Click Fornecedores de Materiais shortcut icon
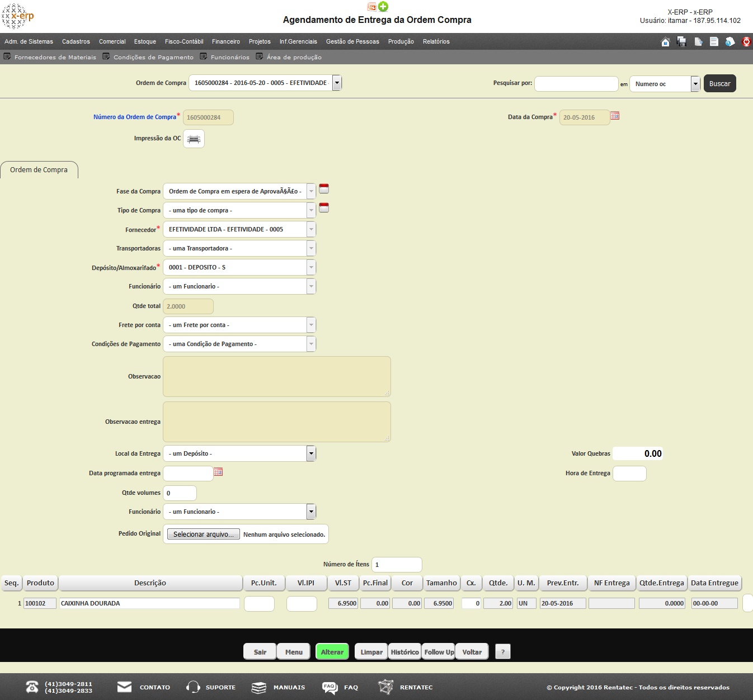 pos(7,56)
